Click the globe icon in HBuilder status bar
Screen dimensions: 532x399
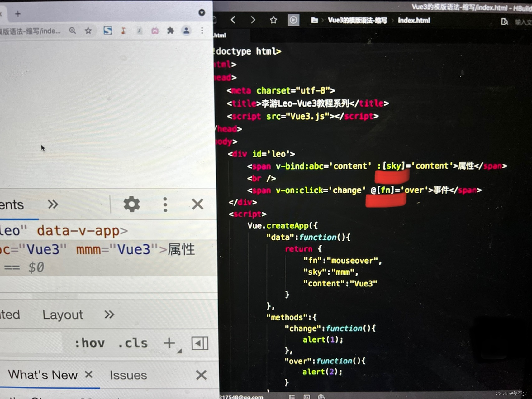tap(321, 397)
